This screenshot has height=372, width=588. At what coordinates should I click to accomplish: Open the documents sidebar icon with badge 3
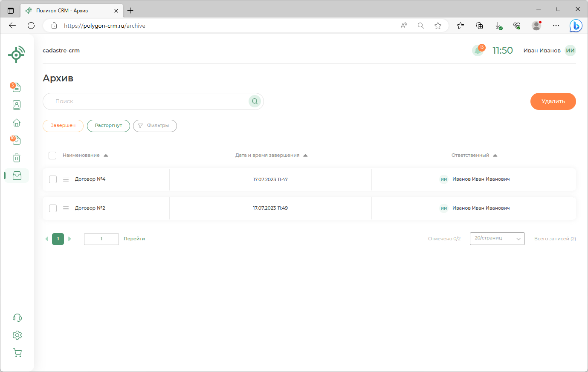16,87
